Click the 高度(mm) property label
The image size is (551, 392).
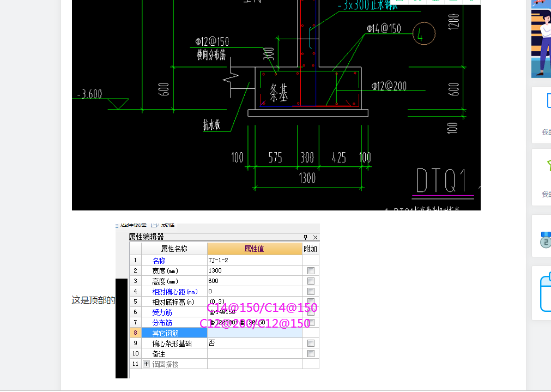coord(165,282)
